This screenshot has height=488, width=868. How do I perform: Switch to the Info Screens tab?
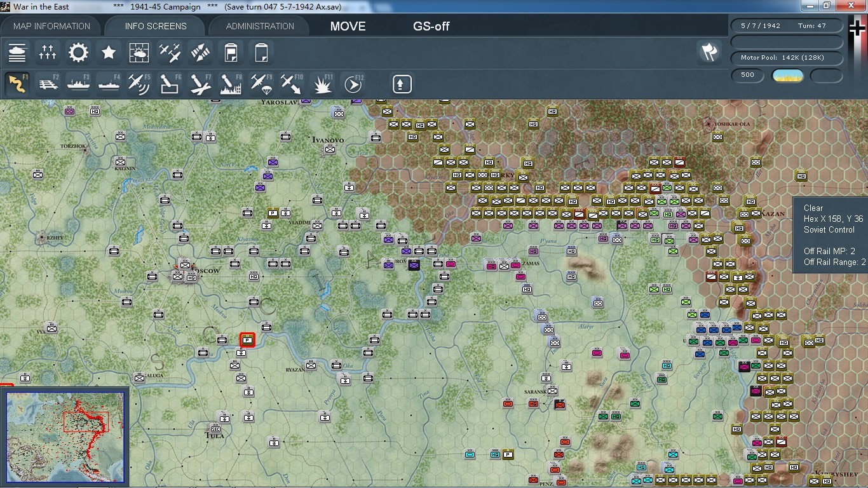[156, 26]
